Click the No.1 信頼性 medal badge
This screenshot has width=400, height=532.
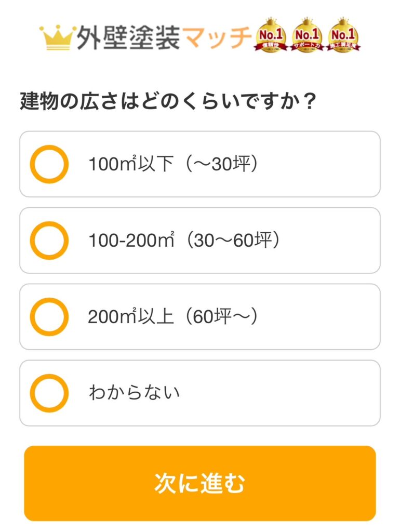[271, 35]
